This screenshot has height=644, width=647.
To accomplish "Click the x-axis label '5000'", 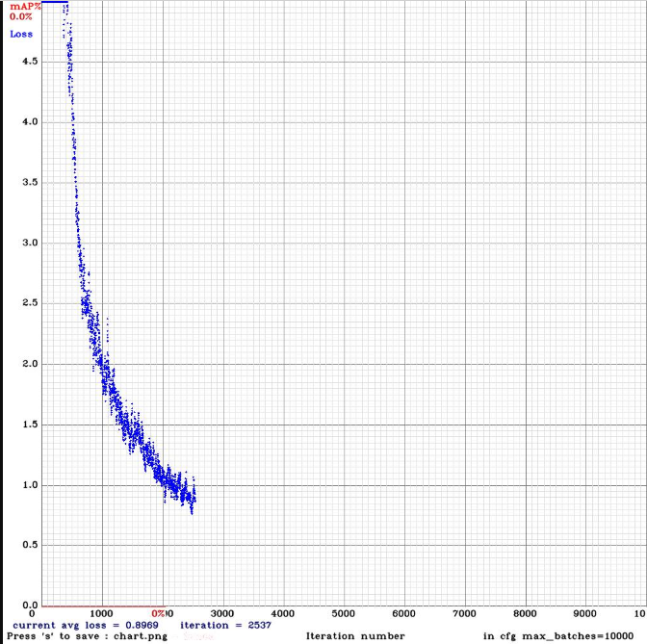I will (x=344, y=613).
